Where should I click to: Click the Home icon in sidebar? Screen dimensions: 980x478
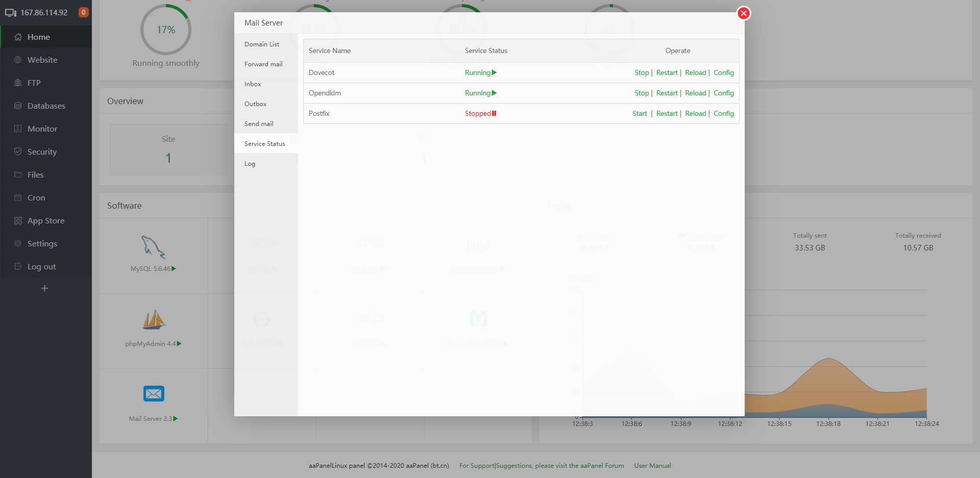coord(18,37)
